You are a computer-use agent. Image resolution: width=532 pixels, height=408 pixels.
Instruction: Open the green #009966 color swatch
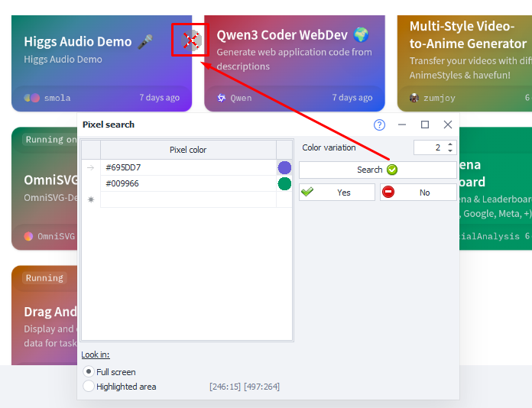[x=284, y=183]
